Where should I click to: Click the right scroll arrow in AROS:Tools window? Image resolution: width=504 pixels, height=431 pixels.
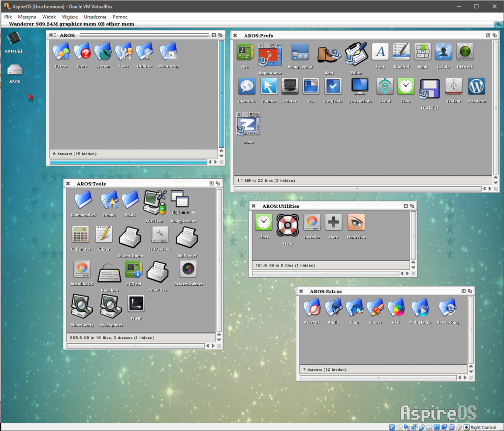coord(213,345)
